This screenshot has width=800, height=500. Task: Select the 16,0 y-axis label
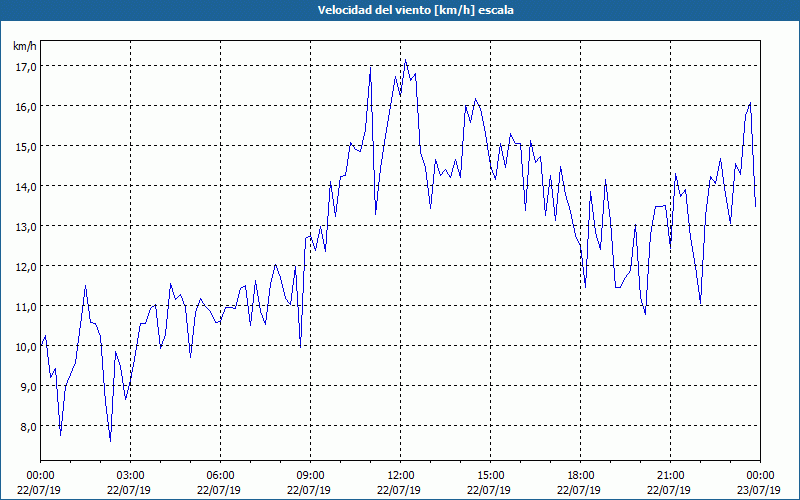coord(25,107)
